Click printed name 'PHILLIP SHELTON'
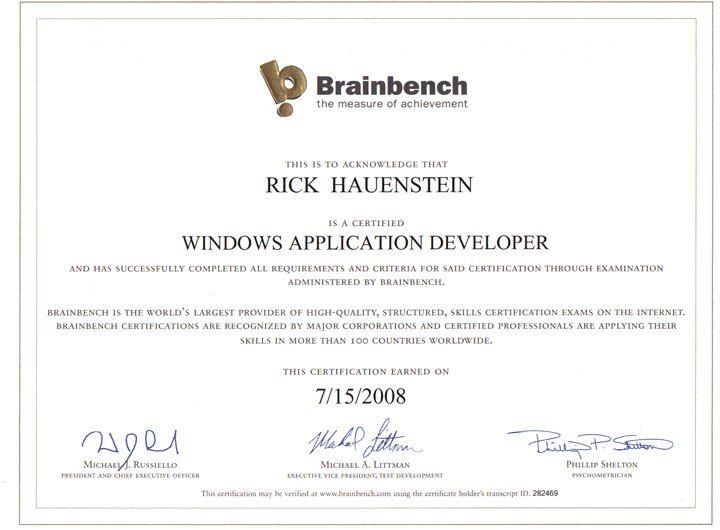This screenshot has height=530, width=720. (x=602, y=465)
